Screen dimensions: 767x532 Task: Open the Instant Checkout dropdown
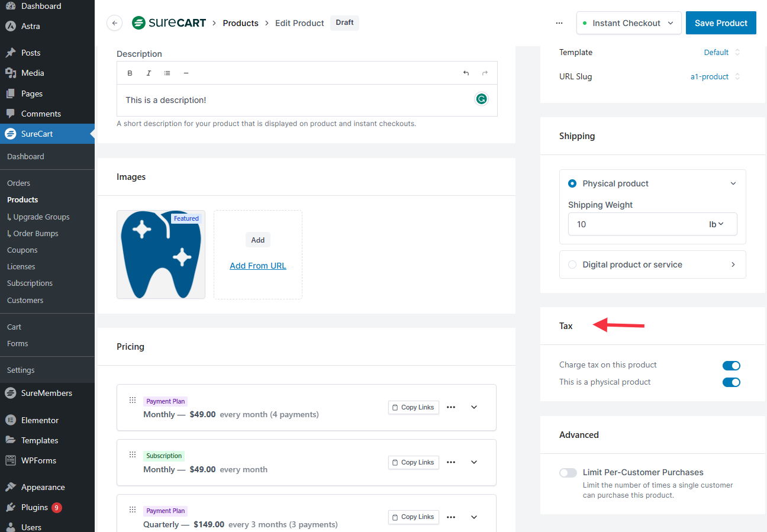click(x=629, y=23)
